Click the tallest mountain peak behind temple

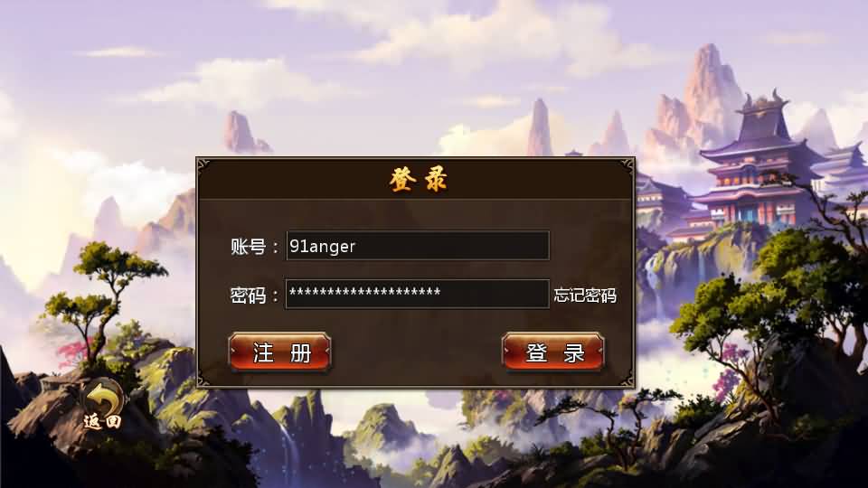pyautogui.click(x=709, y=83)
